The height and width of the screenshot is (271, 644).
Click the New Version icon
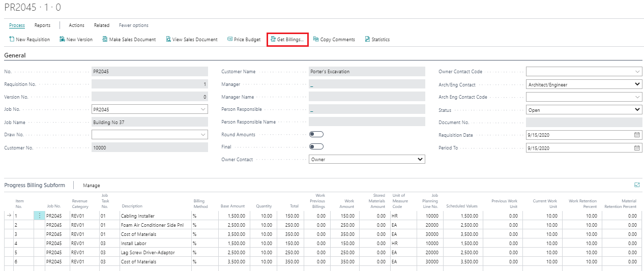[x=62, y=39]
